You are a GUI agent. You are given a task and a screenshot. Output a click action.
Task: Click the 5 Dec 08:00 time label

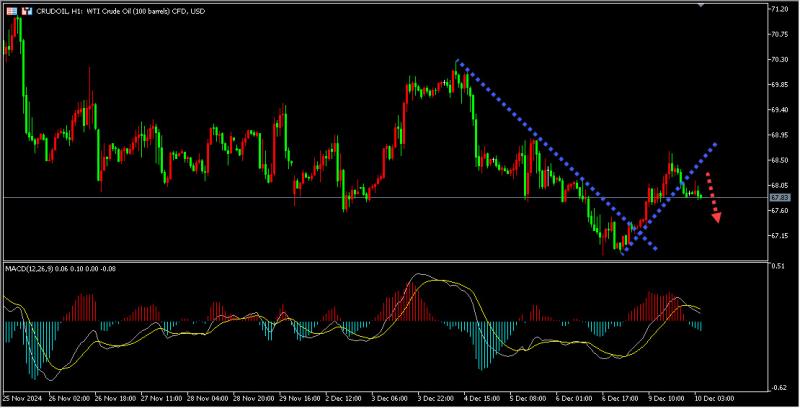[x=528, y=398]
